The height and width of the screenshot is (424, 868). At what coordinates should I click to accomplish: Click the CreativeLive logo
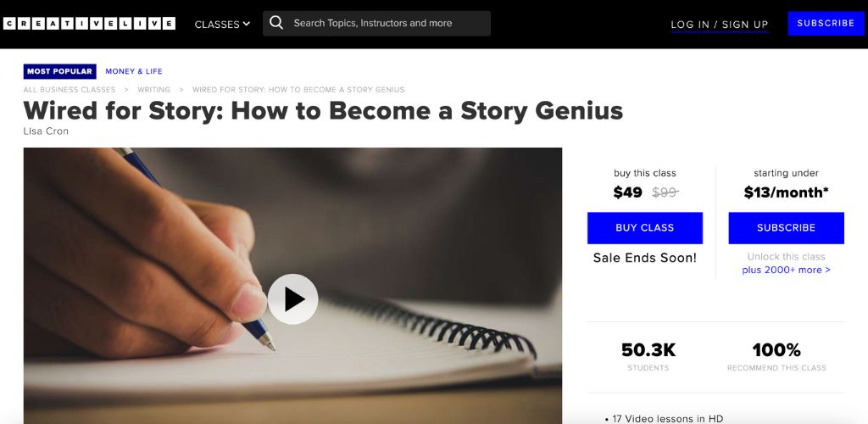point(88,24)
